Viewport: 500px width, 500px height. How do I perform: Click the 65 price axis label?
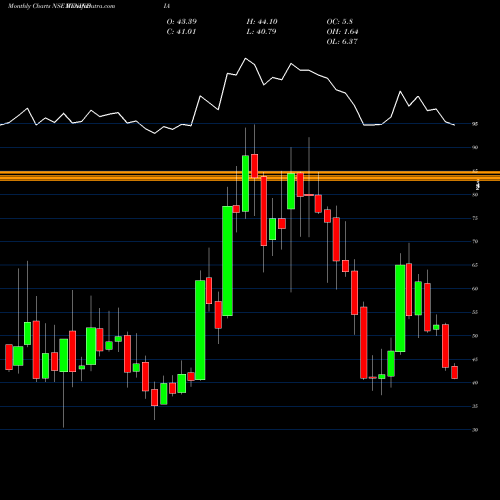(475, 265)
